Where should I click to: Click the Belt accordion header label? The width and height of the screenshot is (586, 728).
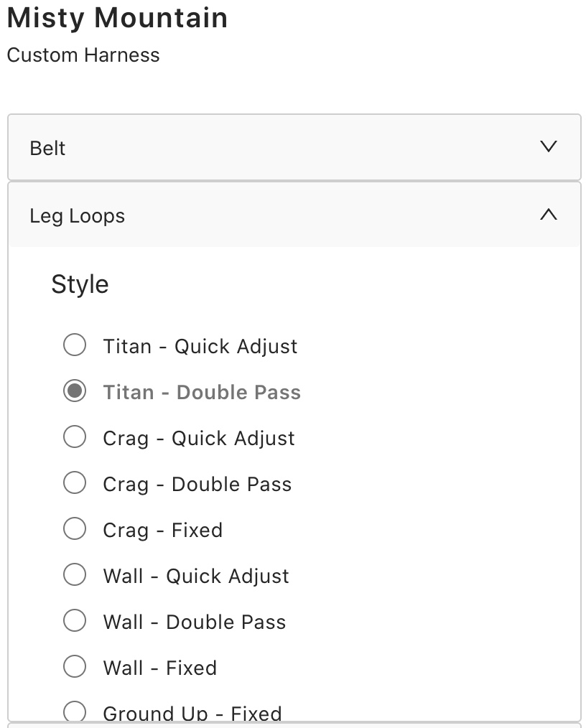pos(47,148)
